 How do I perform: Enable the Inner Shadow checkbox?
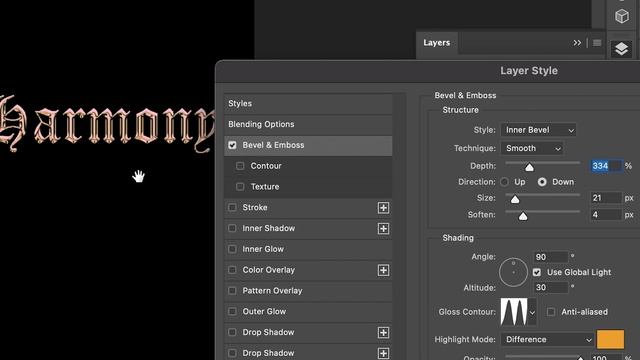[x=232, y=228]
